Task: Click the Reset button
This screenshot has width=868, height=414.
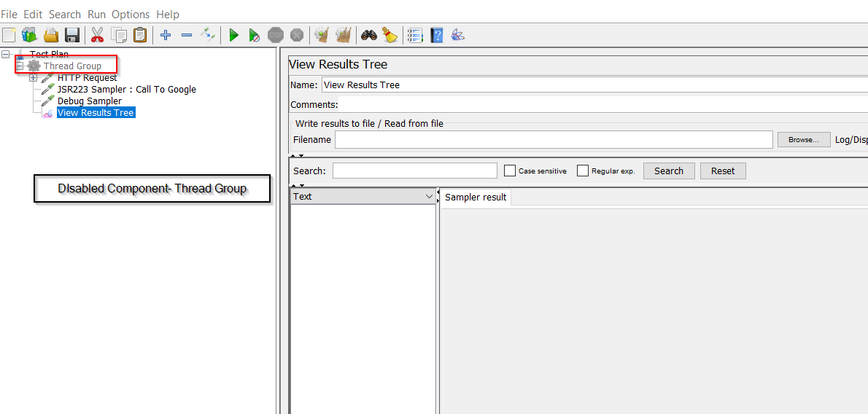Action: (723, 171)
